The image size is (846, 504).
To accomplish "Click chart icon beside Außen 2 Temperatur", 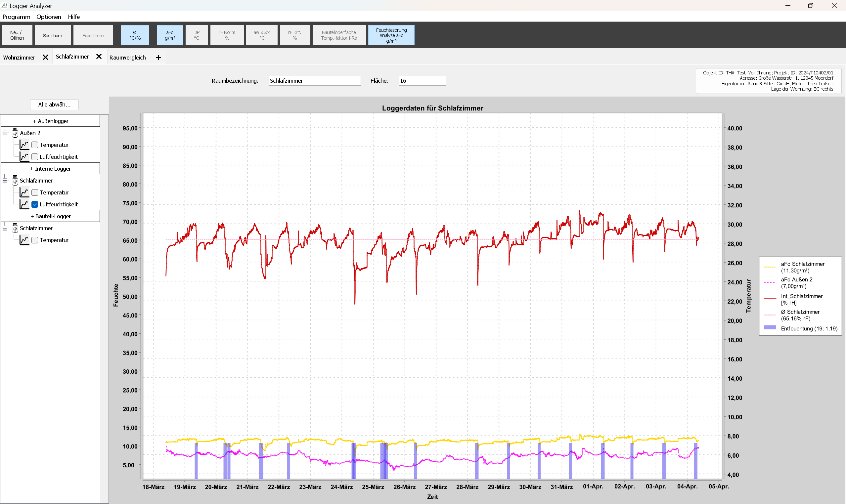I will tap(24, 145).
